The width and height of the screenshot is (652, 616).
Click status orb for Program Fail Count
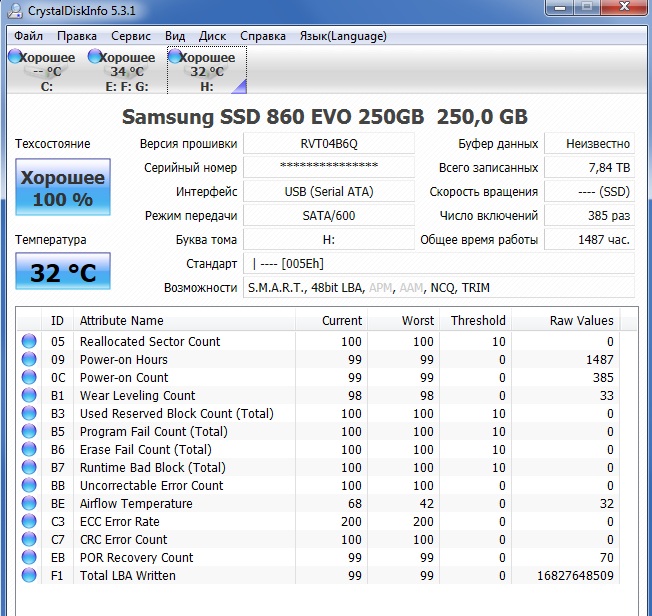[x=29, y=431]
